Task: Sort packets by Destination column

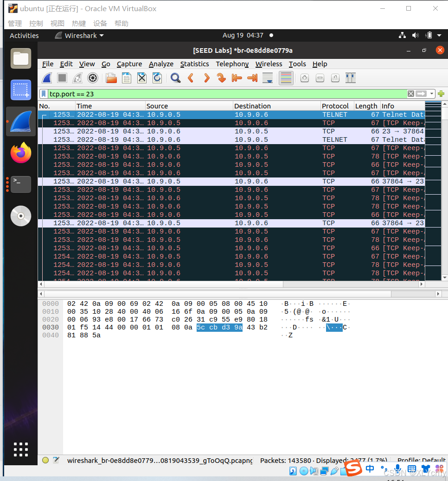Action: pyautogui.click(x=277, y=106)
